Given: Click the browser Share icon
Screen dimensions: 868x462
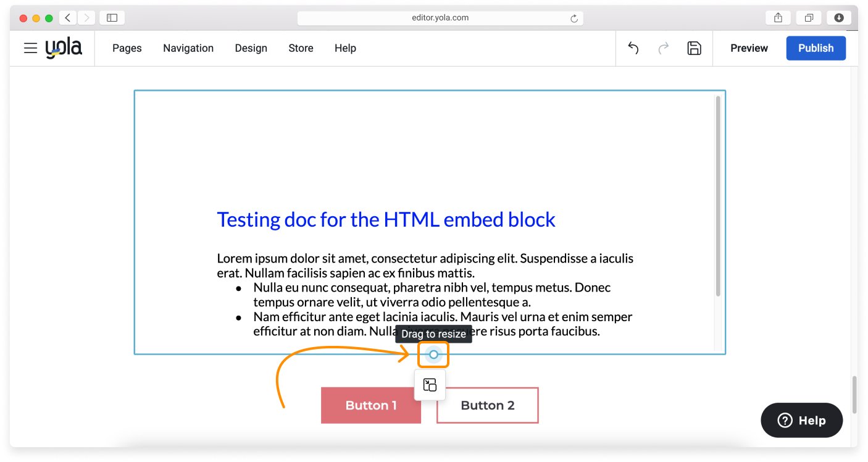Looking at the screenshot, I should point(777,17).
